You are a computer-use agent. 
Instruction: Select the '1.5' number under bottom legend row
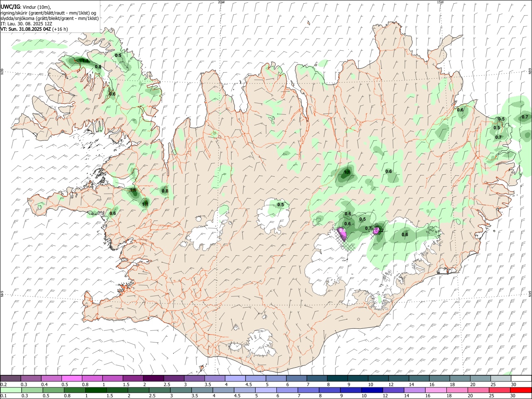(110, 397)
